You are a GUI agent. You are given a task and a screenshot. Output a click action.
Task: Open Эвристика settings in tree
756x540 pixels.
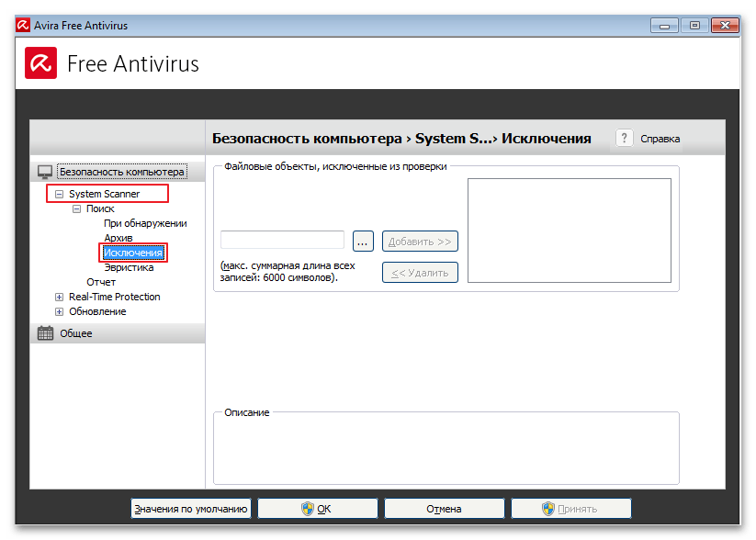[x=129, y=267]
